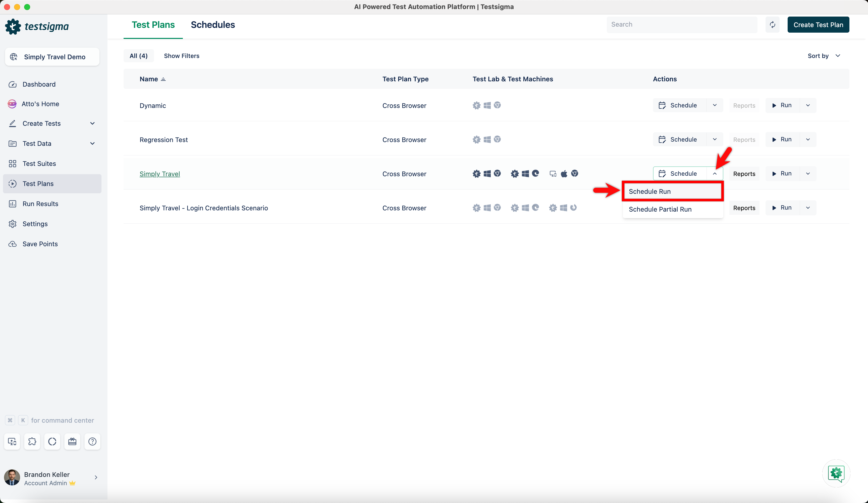
Task: Open the Simply Travel Demo project selector
Action: click(52, 57)
